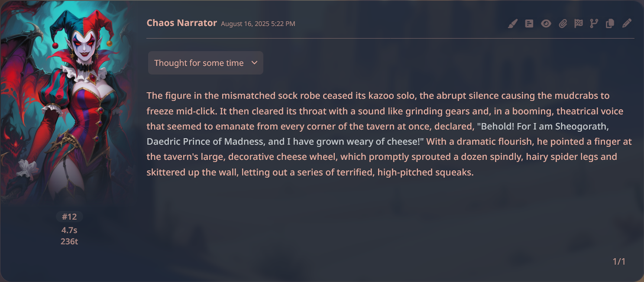Click the chevron arrow beside 'Thought for some time'

(x=255, y=63)
